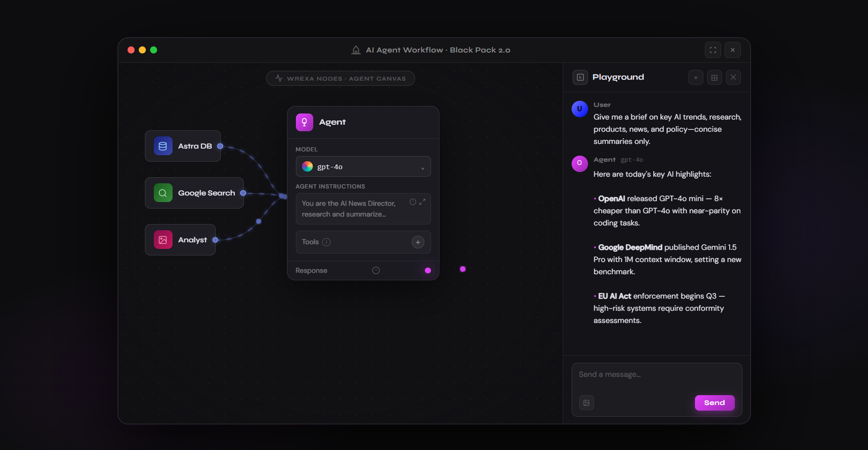The width and height of the screenshot is (868, 450).
Task: Select the Analyst node icon
Action: [x=162, y=240]
